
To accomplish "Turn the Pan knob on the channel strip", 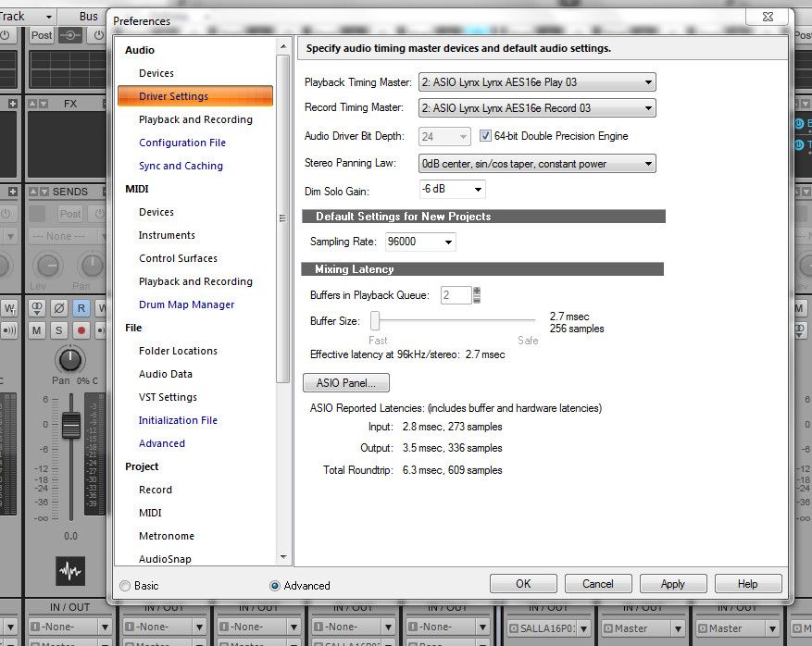I will pos(70,359).
